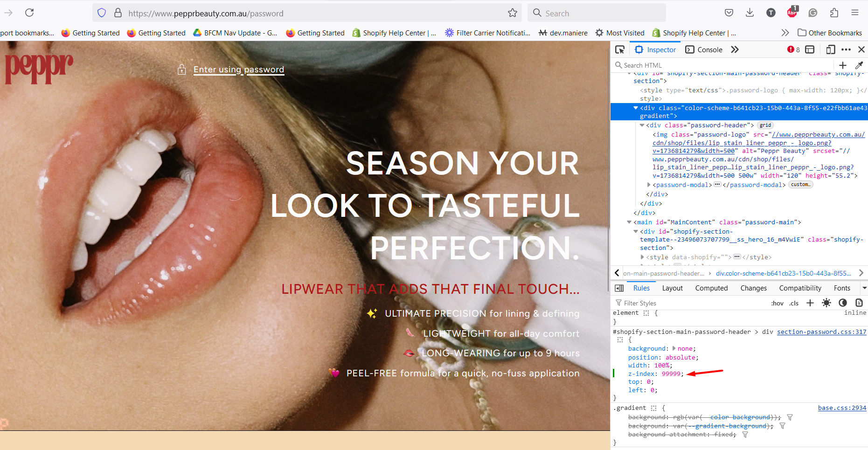
Task: Go forward with the browser arrow icon
Action: (8, 13)
